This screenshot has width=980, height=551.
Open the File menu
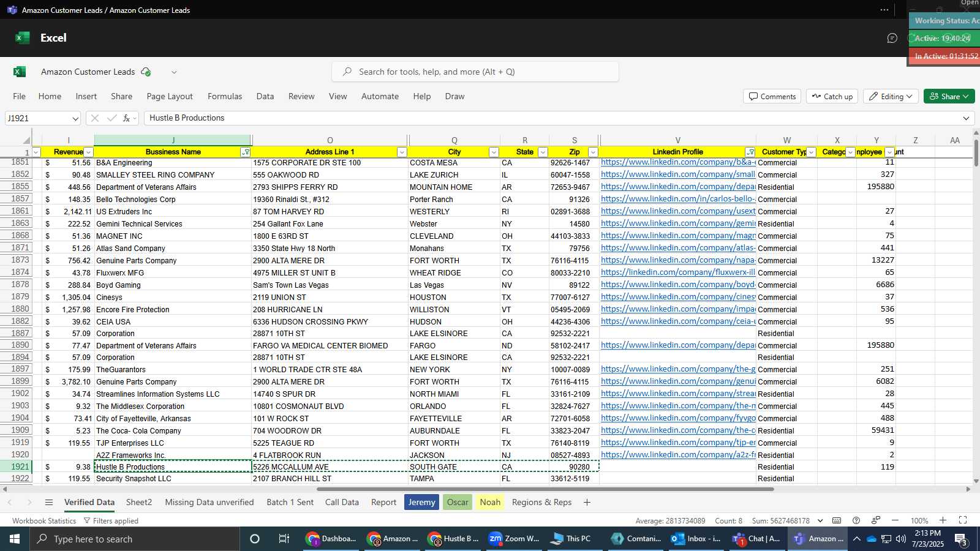(20, 97)
